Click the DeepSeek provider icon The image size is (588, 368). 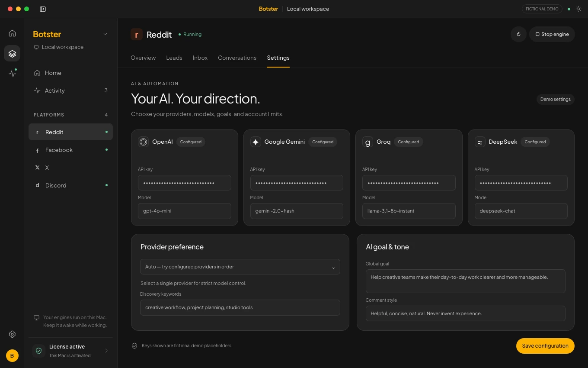point(480,142)
